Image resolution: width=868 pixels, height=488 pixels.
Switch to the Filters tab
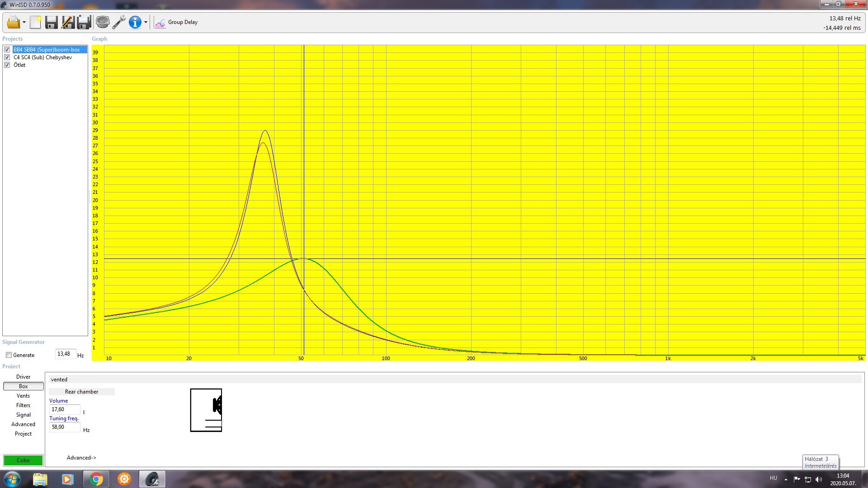(x=23, y=405)
